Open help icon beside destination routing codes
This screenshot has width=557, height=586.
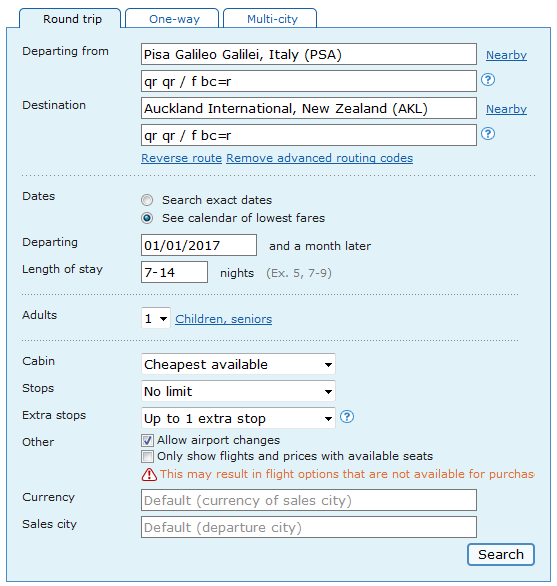tap(487, 133)
